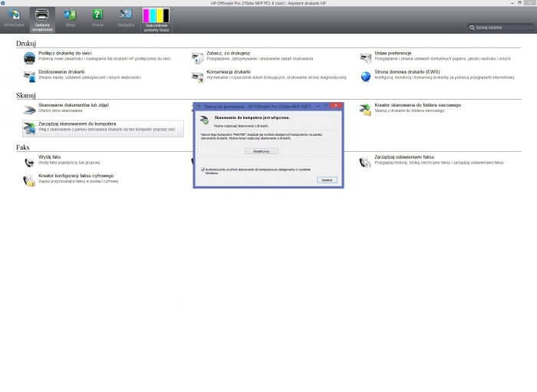Click the Zamknij button in the dialog

point(327,180)
